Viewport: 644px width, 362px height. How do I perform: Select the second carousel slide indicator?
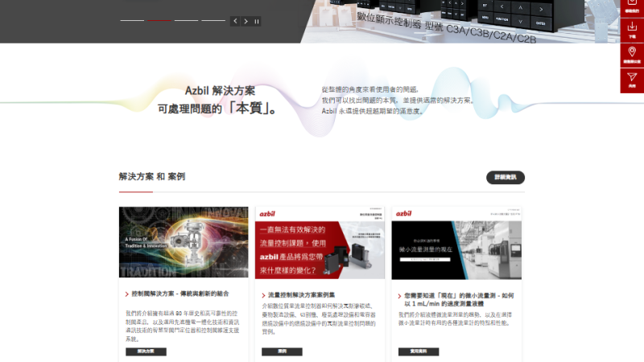(159, 20)
